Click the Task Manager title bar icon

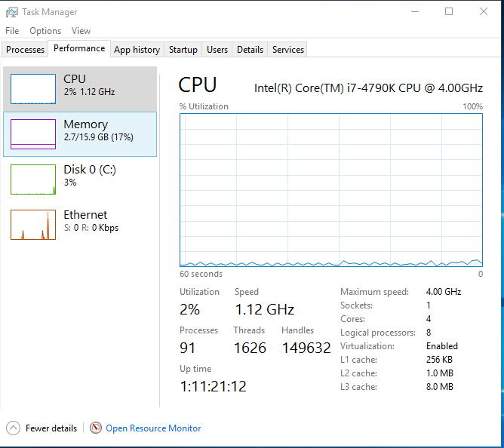coord(12,12)
